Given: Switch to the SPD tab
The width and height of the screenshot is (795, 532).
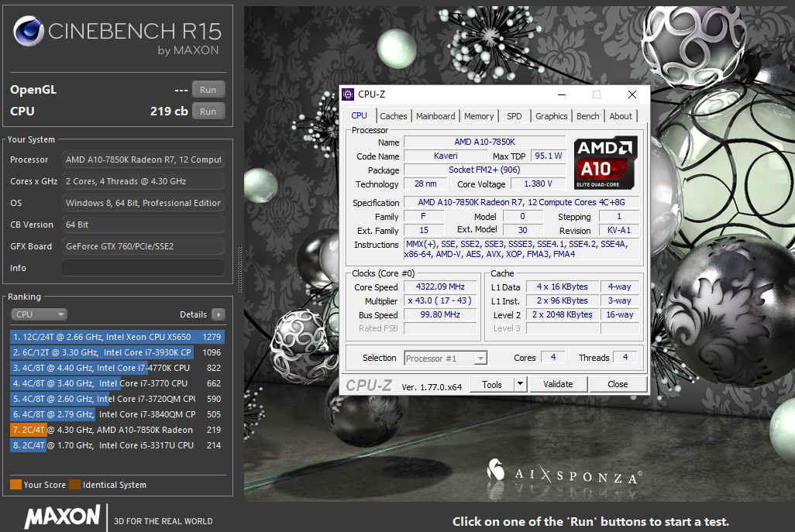Looking at the screenshot, I should point(514,116).
